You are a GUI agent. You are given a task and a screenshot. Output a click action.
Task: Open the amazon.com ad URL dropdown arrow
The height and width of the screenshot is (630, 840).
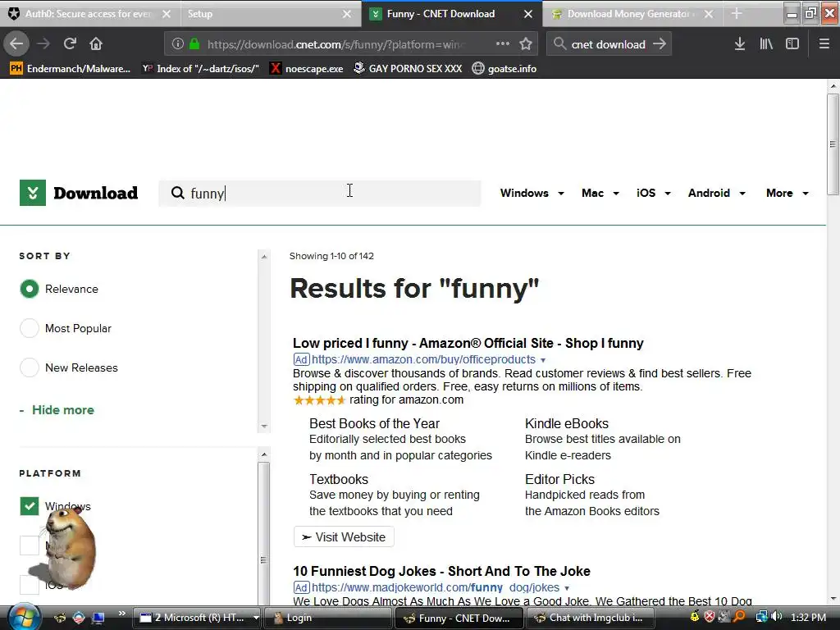(543, 360)
